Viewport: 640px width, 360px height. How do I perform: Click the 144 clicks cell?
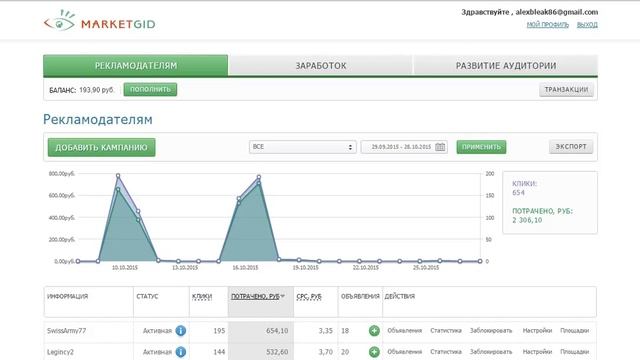[x=219, y=352]
